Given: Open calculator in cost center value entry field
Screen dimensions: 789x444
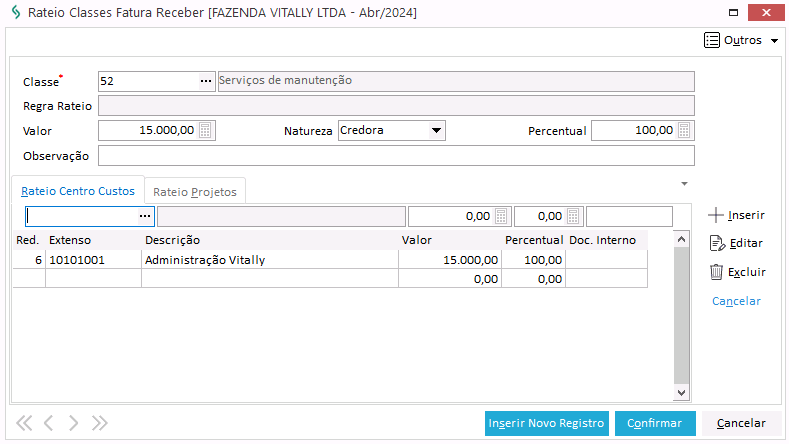Looking at the screenshot, I should coord(501,216).
